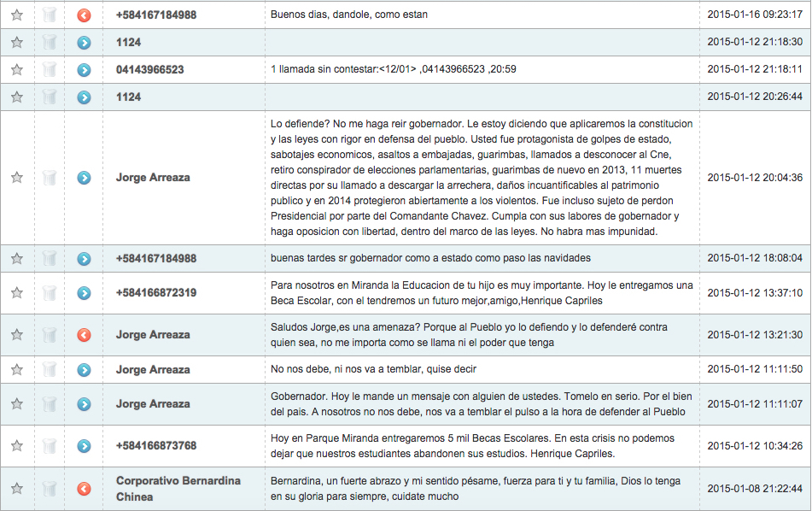Viewport: 812px width, 511px height.
Task: Trash the condolence message to Bernardina
Action: pos(50,488)
